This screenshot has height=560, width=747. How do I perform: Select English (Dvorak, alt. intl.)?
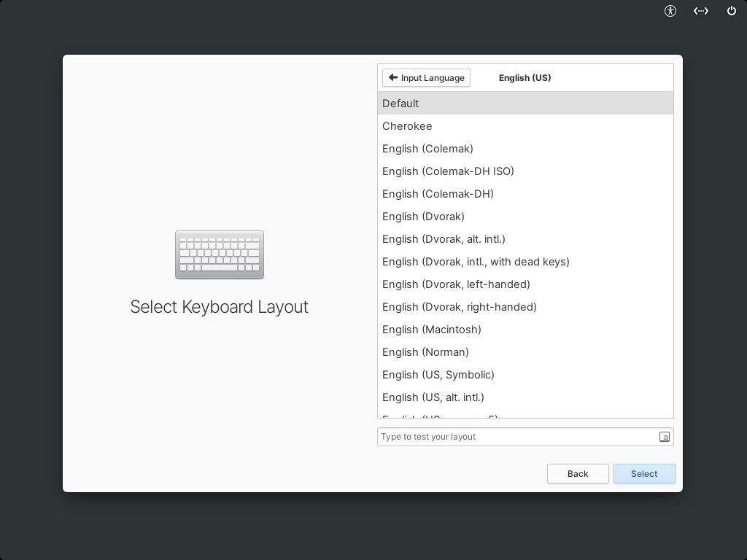click(x=525, y=239)
